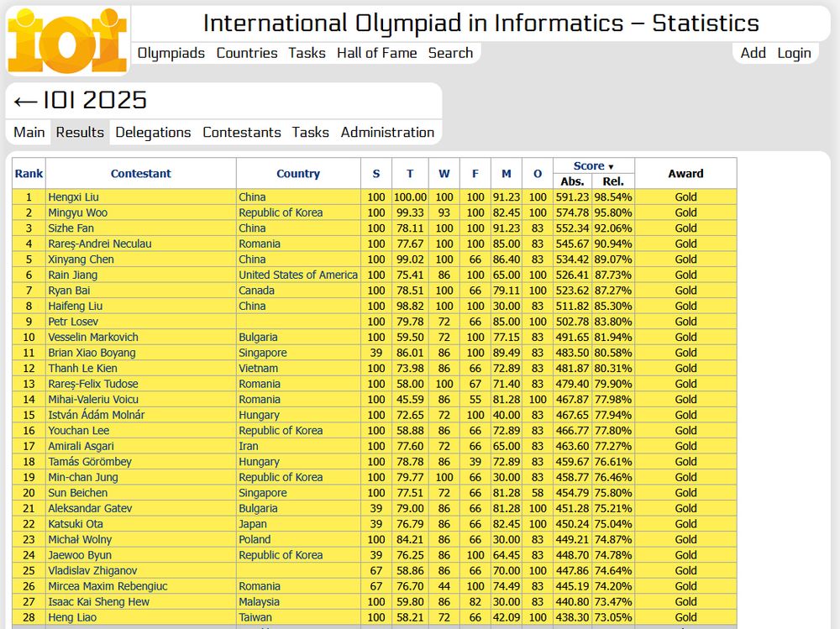Sort table by Contestant column header

[x=141, y=174]
